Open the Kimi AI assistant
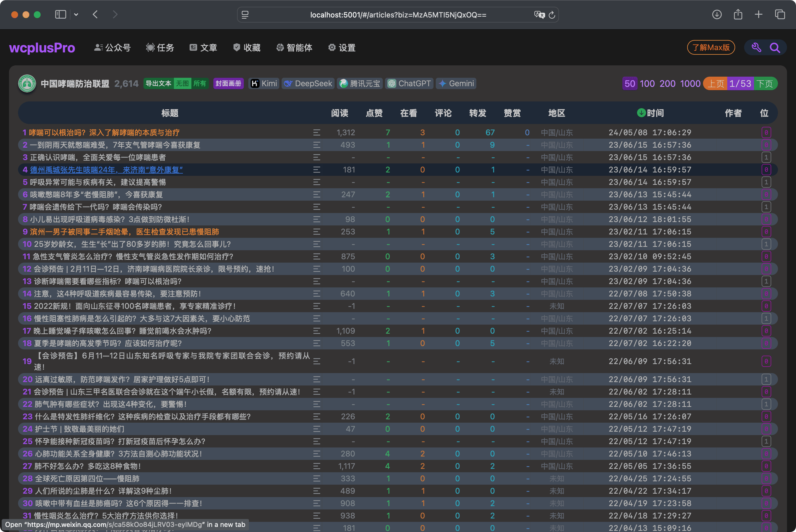Viewport: 796px width, 532px height. click(x=264, y=83)
